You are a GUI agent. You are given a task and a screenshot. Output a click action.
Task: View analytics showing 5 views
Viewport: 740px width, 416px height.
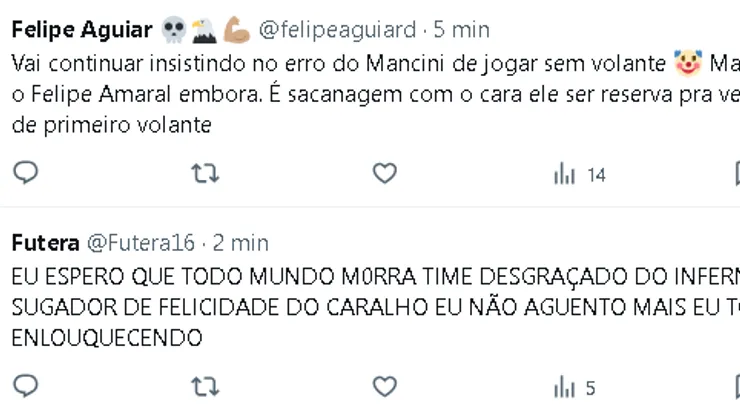(x=576, y=387)
